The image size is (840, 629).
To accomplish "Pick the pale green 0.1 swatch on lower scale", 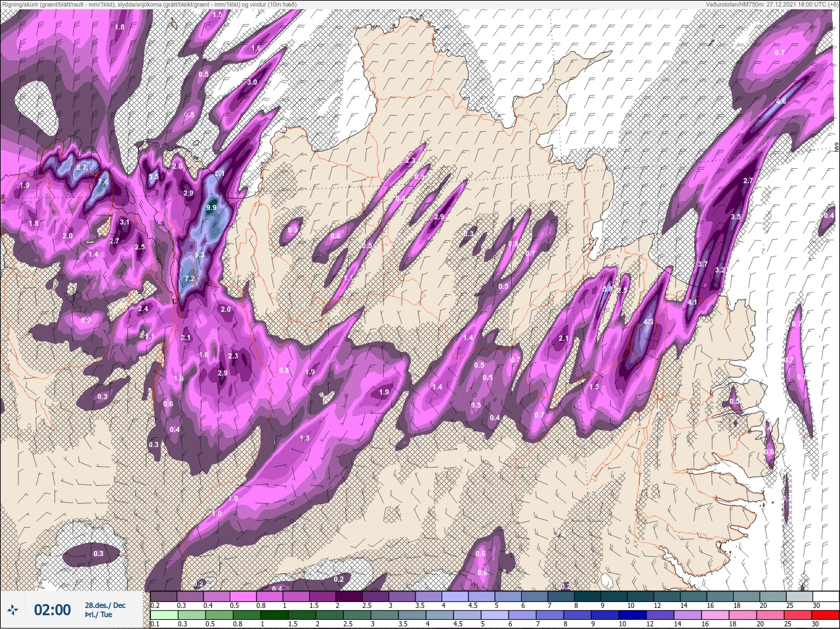I will click(164, 615).
